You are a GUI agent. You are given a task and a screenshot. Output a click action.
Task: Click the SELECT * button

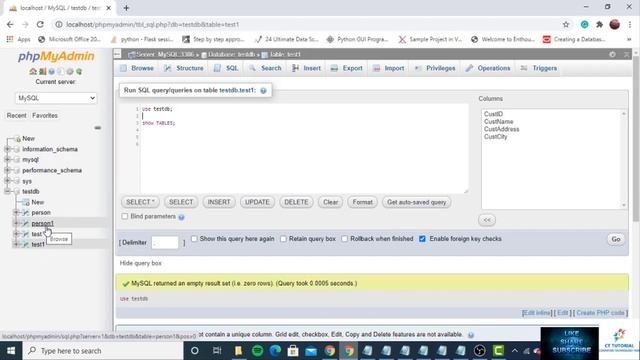(x=140, y=202)
